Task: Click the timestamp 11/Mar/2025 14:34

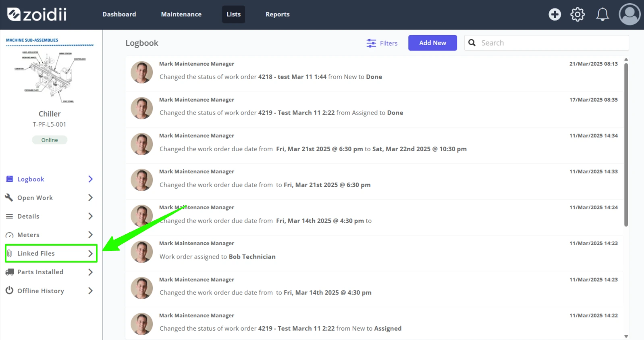Action: (593, 136)
